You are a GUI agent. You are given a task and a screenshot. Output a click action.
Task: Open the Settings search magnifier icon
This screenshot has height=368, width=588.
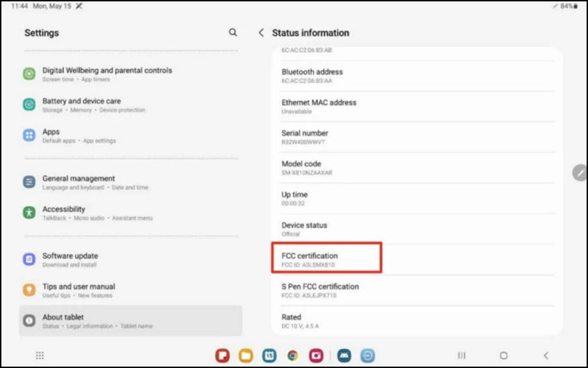point(233,32)
